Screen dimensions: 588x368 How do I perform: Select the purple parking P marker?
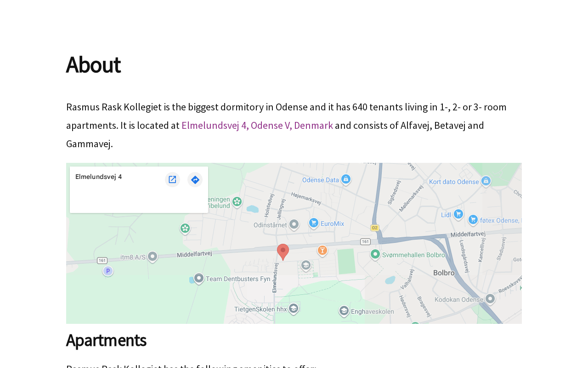(x=108, y=271)
